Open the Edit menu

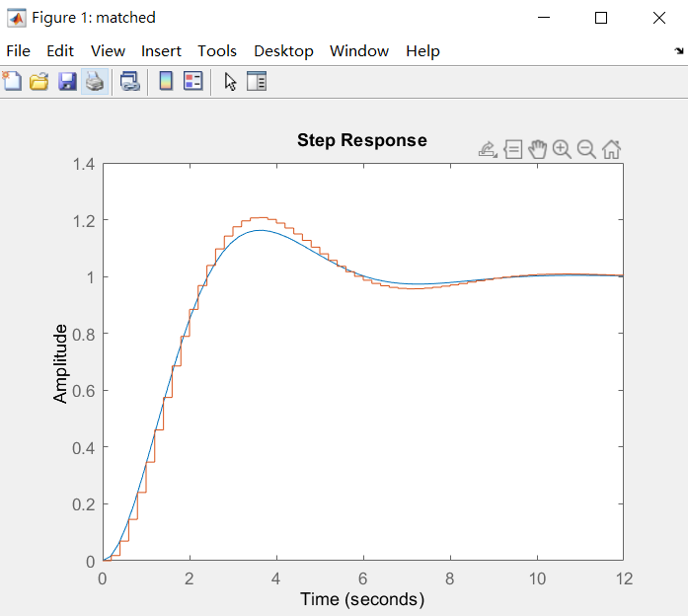pos(60,51)
